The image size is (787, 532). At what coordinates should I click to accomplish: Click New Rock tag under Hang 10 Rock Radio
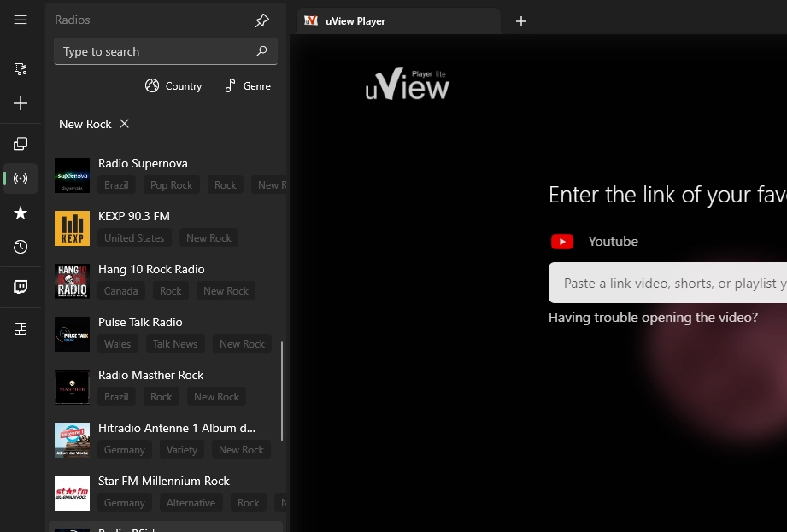tap(226, 291)
